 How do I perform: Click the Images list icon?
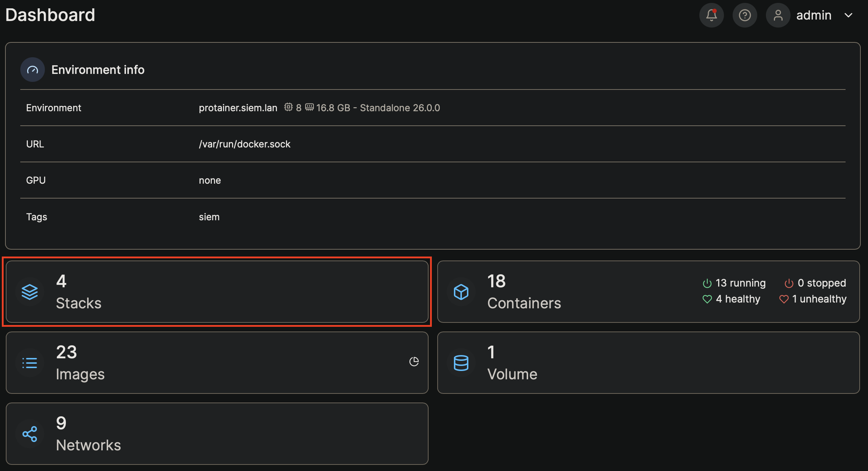pyautogui.click(x=30, y=363)
